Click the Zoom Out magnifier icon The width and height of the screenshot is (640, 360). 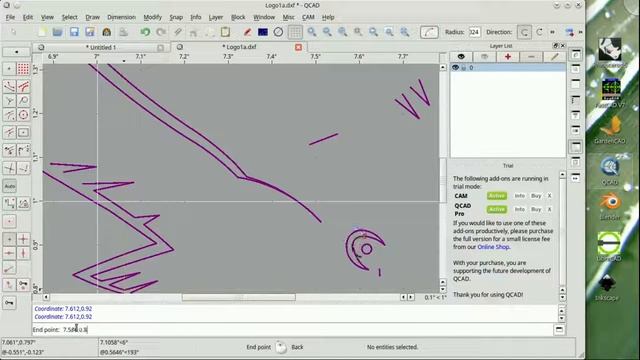[x=327, y=32]
